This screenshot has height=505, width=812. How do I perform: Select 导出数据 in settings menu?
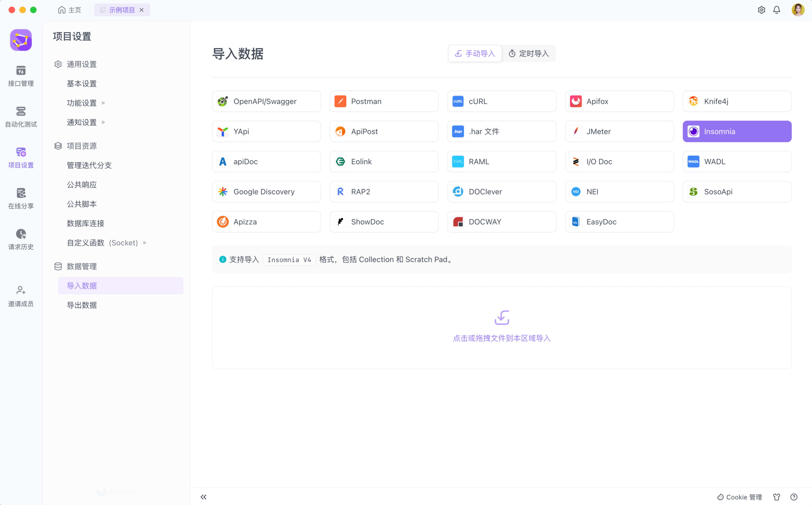click(82, 305)
